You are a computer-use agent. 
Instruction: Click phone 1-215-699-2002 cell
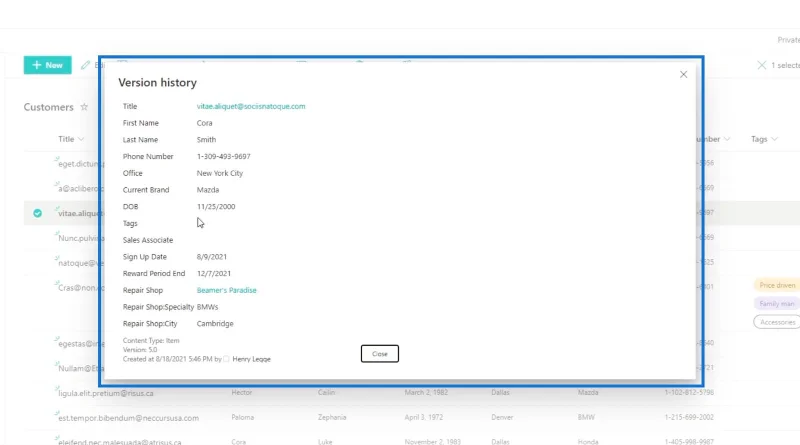[689, 417]
